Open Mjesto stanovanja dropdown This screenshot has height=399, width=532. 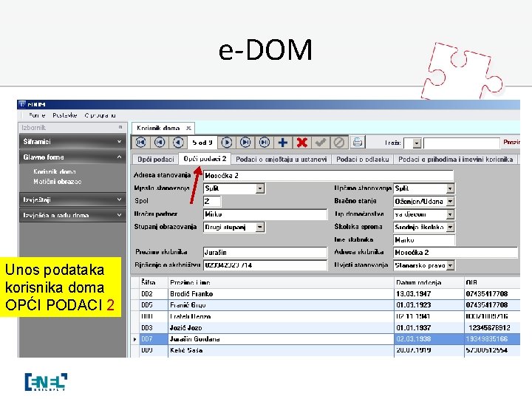[260, 188]
